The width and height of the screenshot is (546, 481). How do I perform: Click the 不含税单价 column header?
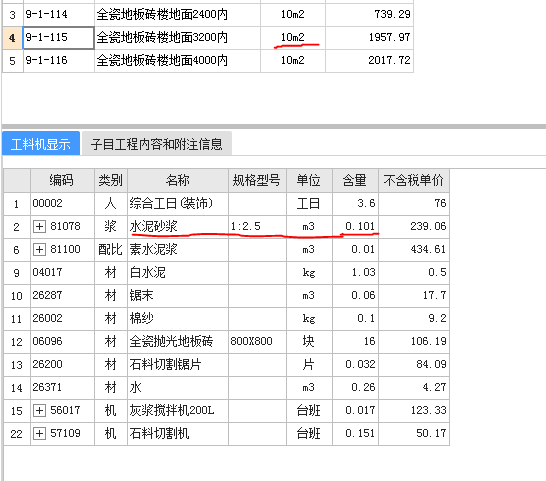414,180
